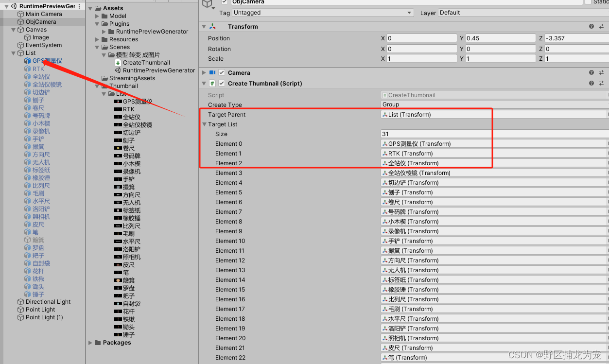Image resolution: width=609 pixels, height=364 pixels.
Task: Click the Directional Light object icon
Action: pyautogui.click(x=21, y=302)
